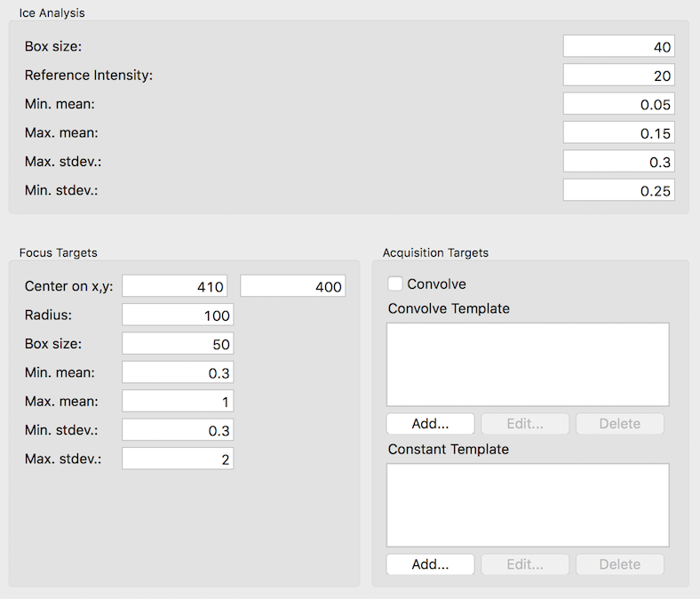Enable the Convolve checkbox
Screen dimensions: 700x599
click(395, 284)
